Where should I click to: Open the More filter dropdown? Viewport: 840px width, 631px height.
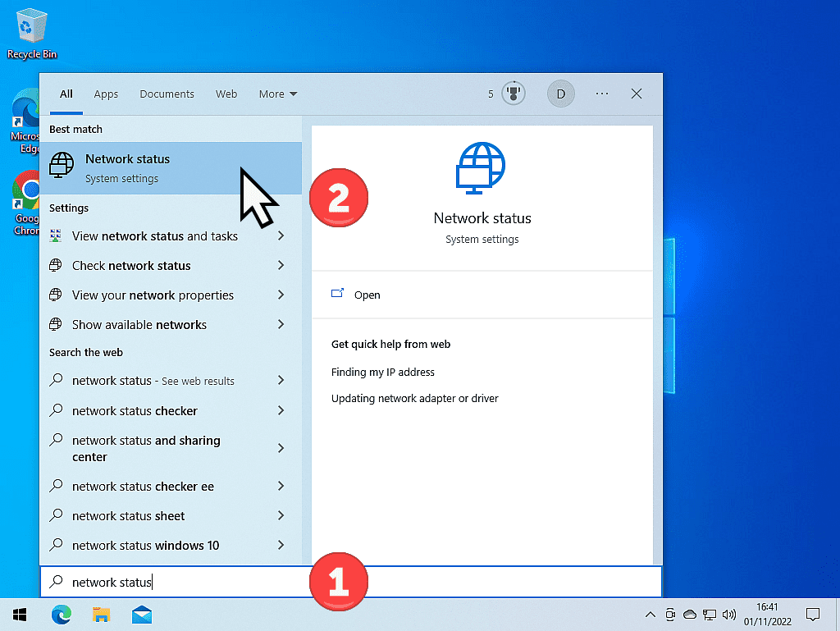tap(277, 94)
